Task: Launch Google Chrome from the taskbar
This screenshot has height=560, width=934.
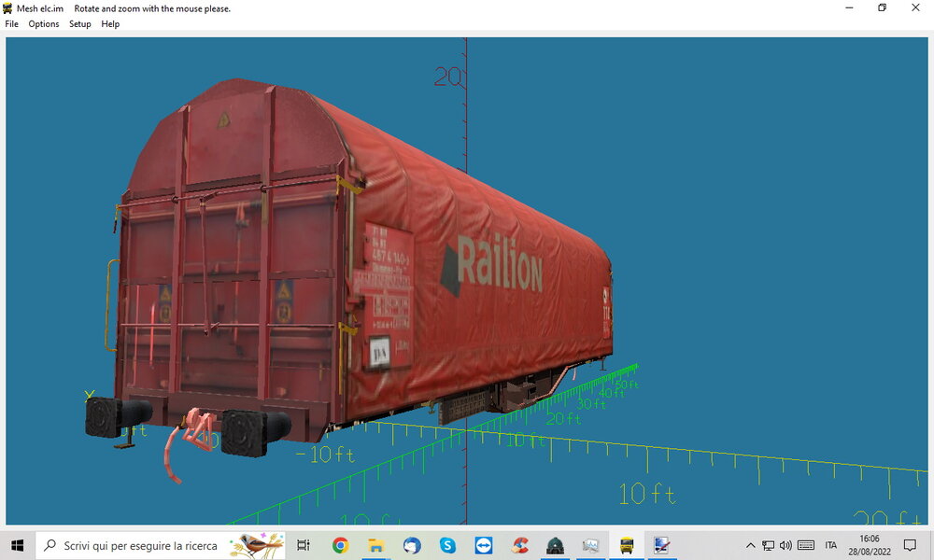Action: click(340, 545)
